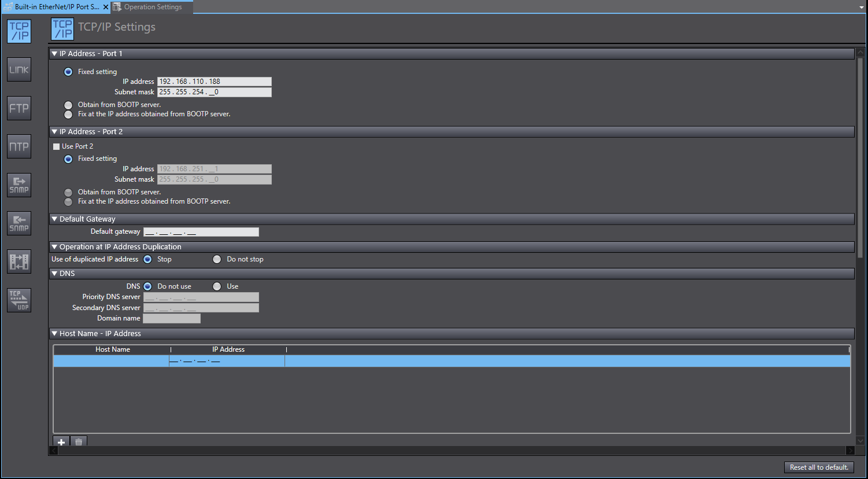Collapse the IP Address - Port 1 section

coord(54,53)
